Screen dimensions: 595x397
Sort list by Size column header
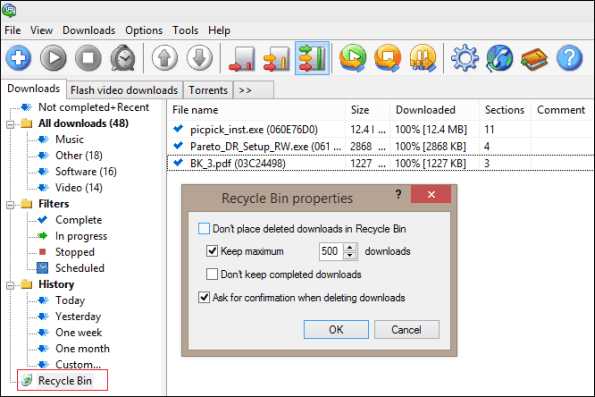pyautogui.click(x=368, y=110)
